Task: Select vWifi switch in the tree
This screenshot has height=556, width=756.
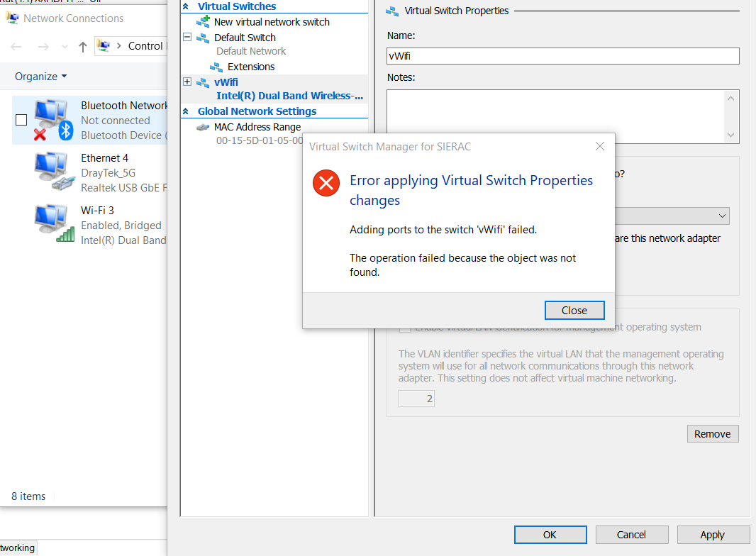Action: click(226, 82)
